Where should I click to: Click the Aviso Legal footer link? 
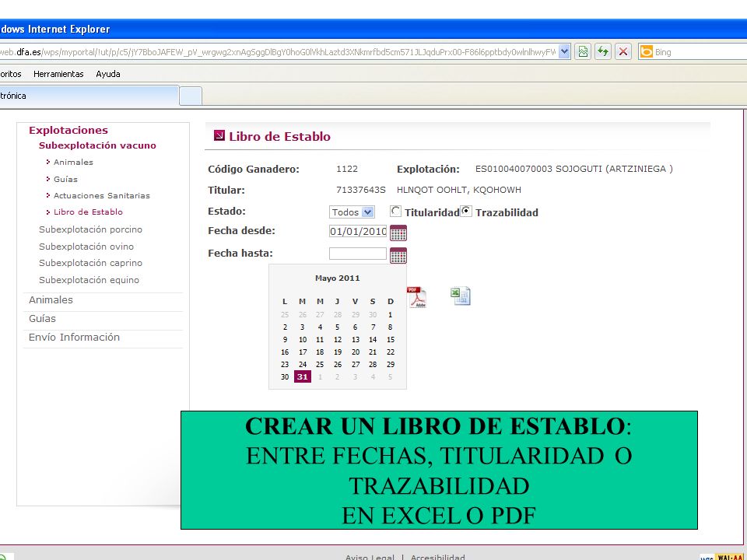point(370,557)
